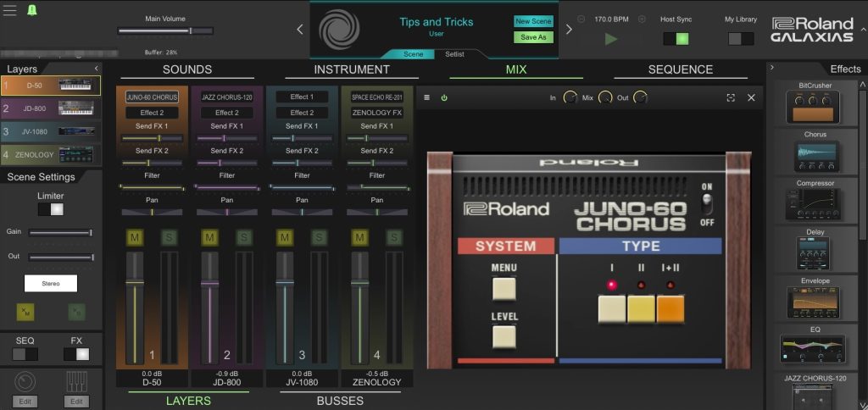Switch to the BUSSES tab
The width and height of the screenshot is (868, 410).
(x=340, y=401)
